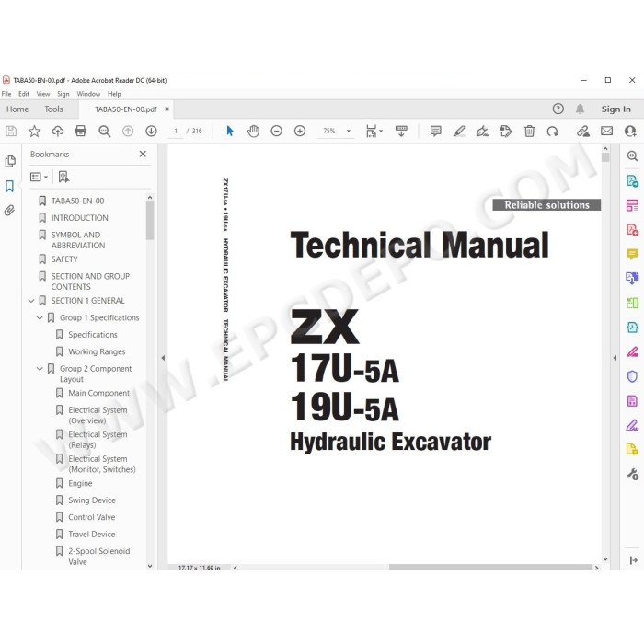Viewport: 644px width, 644px height.
Task: Open the Help menu
Action: tap(114, 94)
